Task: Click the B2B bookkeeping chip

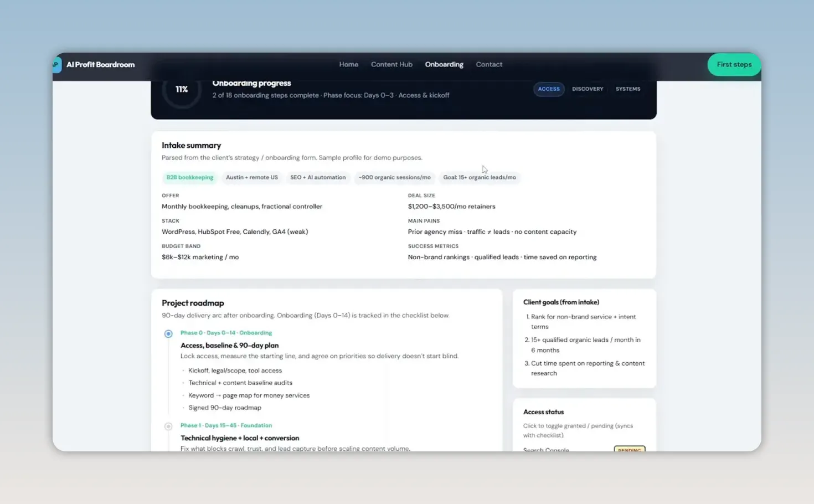Action: [x=190, y=177]
